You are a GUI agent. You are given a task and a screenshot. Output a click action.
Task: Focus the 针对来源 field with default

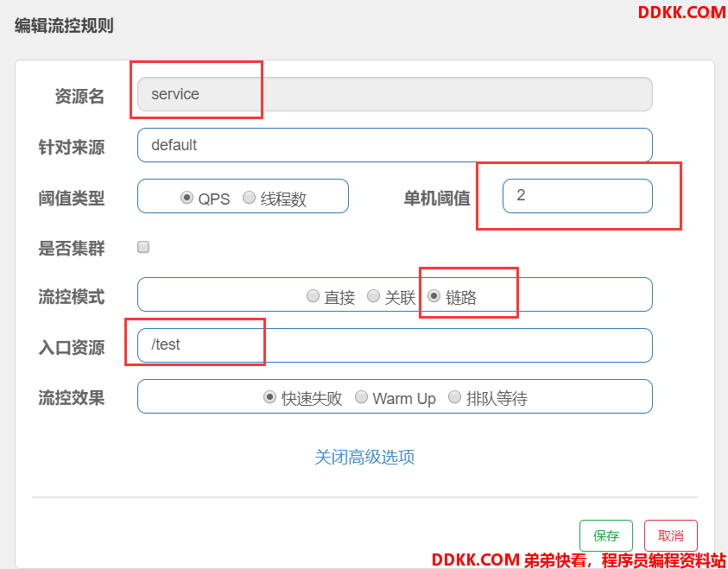[395, 145]
